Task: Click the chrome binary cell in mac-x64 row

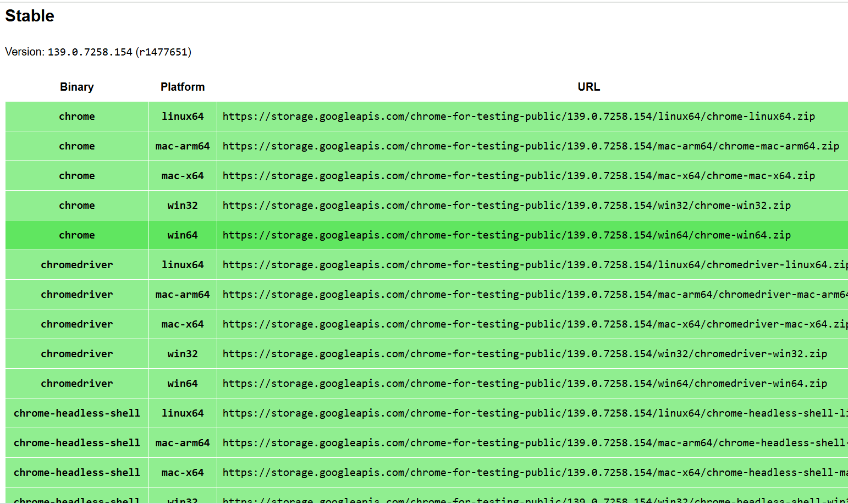Action: [77, 176]
